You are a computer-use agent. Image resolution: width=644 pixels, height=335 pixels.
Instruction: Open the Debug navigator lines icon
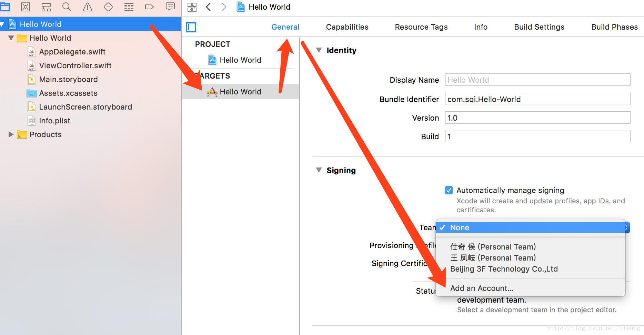pos(129,7)
